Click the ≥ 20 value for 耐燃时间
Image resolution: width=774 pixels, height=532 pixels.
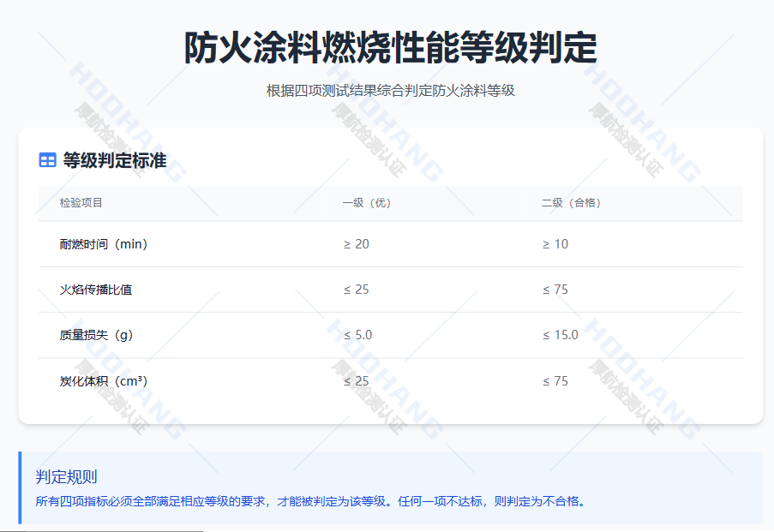pyautogui.click(x=357, y=244)
